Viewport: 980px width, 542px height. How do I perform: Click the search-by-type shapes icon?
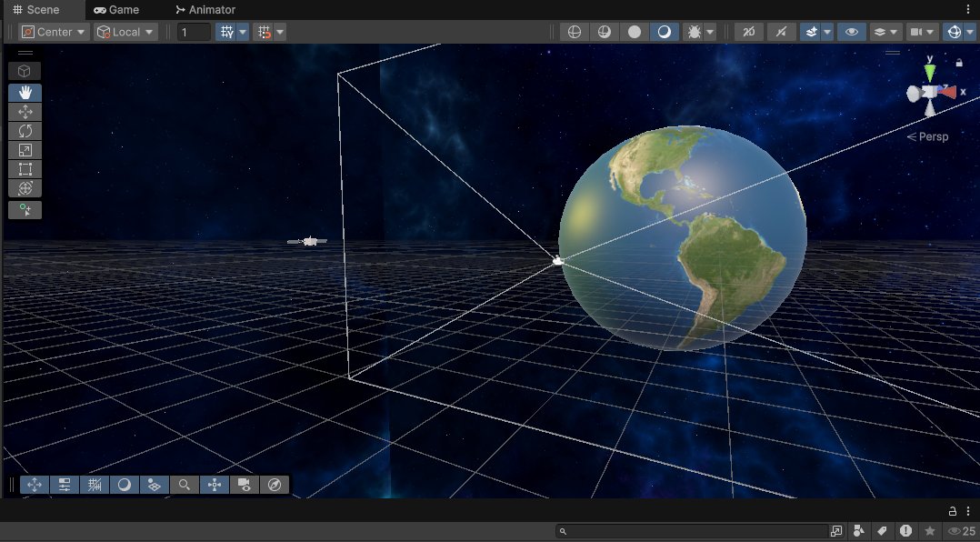click(859, 531)
